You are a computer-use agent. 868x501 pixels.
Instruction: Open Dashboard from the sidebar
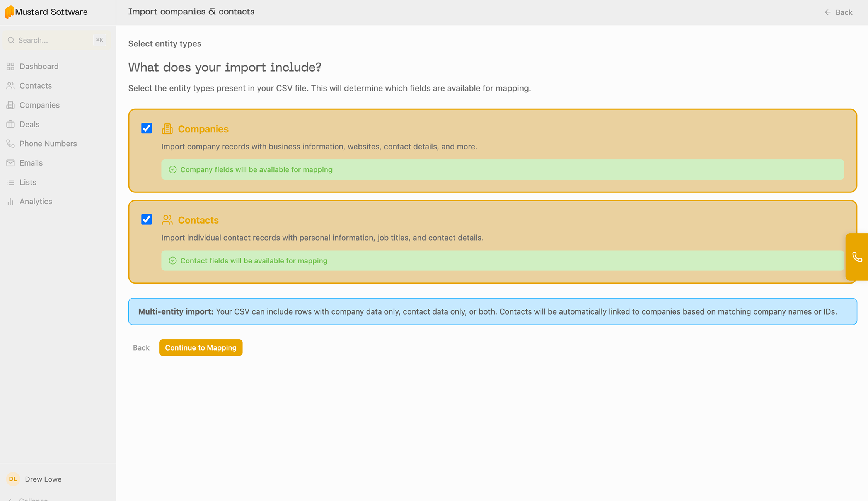click(x=39, y=66)
